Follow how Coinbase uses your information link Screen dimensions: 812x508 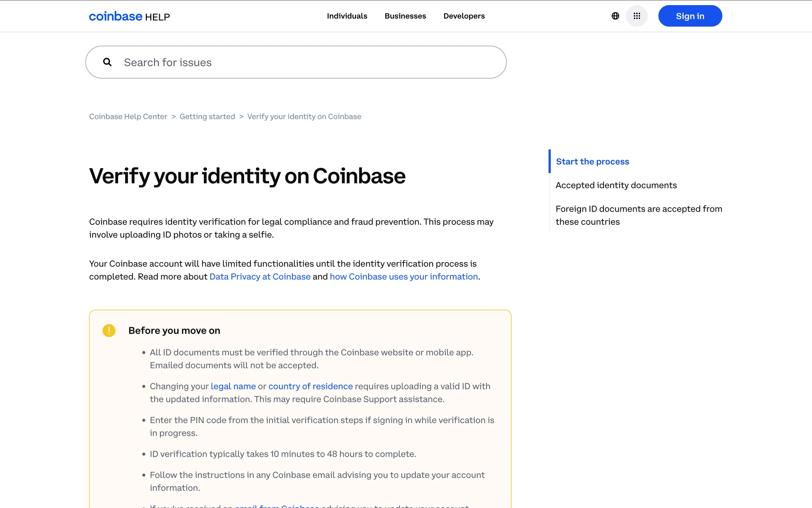click(404, 276)
